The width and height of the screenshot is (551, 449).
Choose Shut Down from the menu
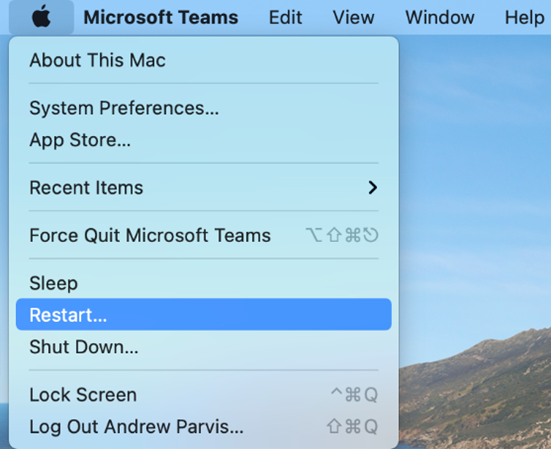pos(203,347)
